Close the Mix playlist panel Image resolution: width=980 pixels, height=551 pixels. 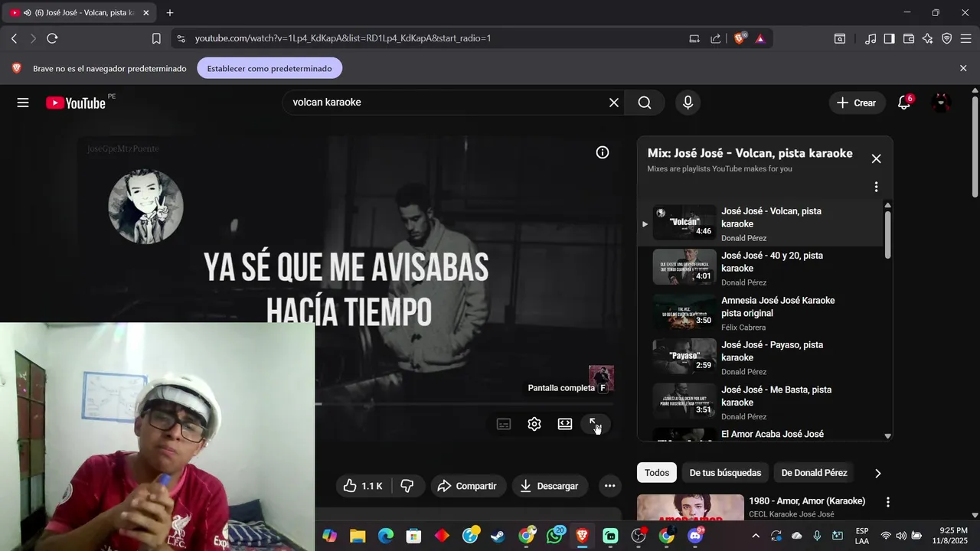point(876,158)
